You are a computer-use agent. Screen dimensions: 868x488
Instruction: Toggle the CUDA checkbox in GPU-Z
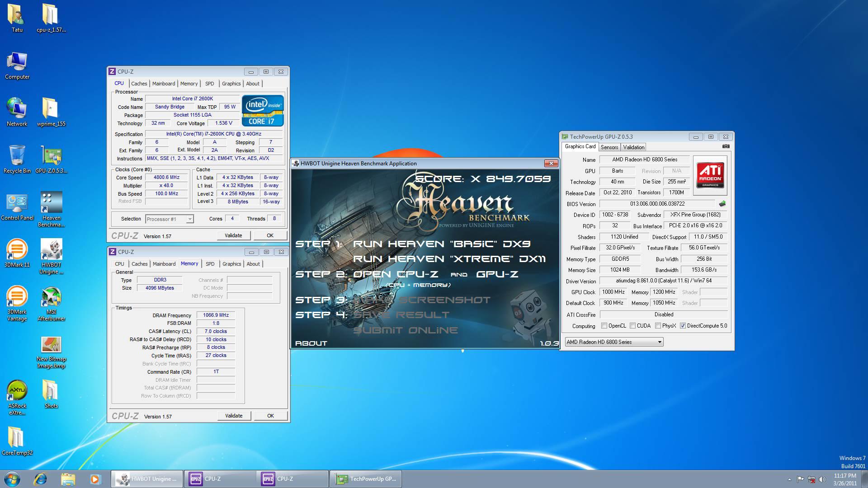[632, 326]
